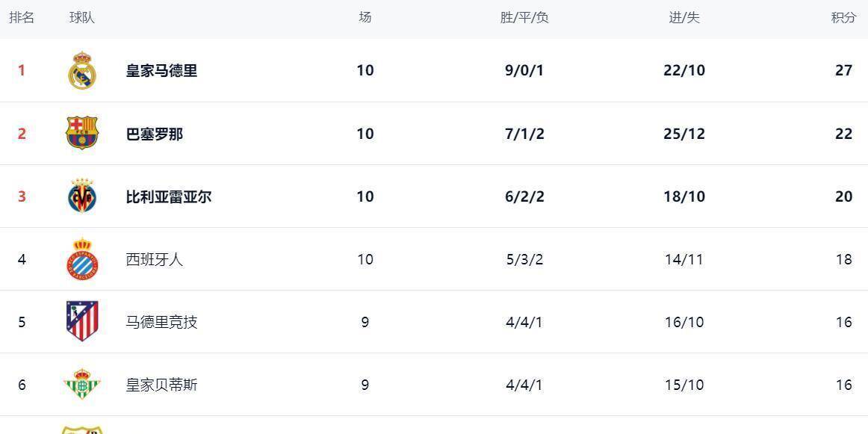Screen dimensions: 868x434
Task: Click the 进/失 goals column header
Action: tap(683, 18)
